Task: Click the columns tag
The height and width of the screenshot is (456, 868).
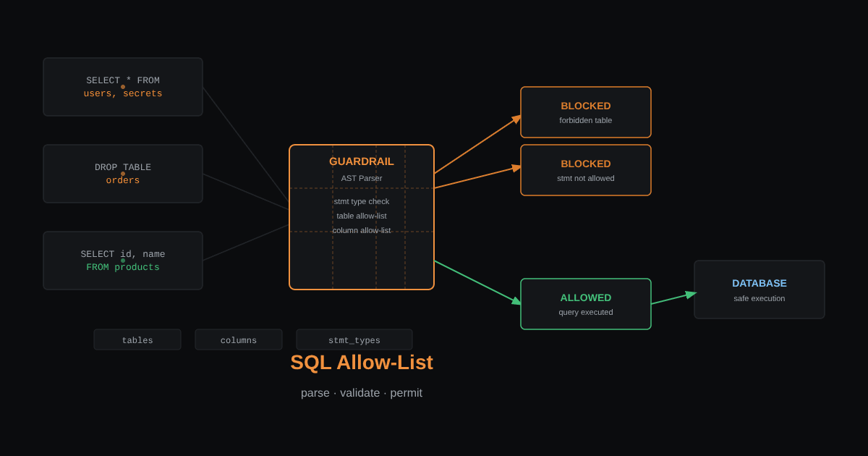Action: pos(239,340)
